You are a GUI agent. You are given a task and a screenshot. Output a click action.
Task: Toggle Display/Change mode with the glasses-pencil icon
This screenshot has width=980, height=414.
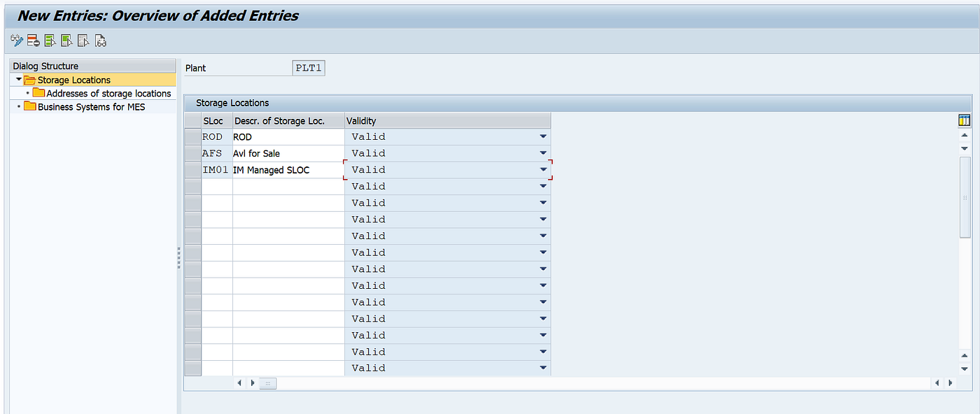pos(17,41)
